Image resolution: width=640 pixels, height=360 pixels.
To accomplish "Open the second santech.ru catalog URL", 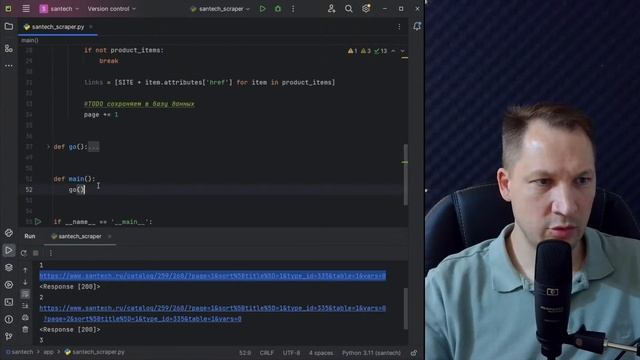I will coord(212,308).
